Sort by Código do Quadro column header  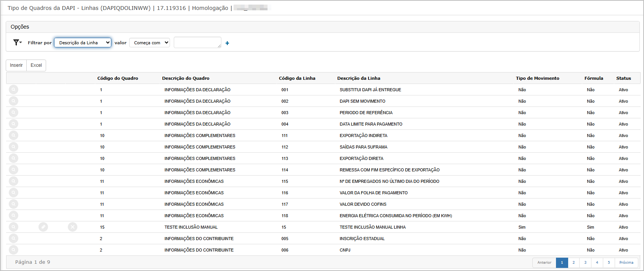(118, 78)
